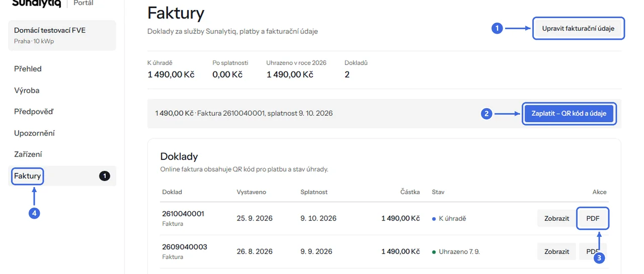Screen dimensions: 644x274
Task: Download PDF for invoice 2610040001
Action: point(593,219)
